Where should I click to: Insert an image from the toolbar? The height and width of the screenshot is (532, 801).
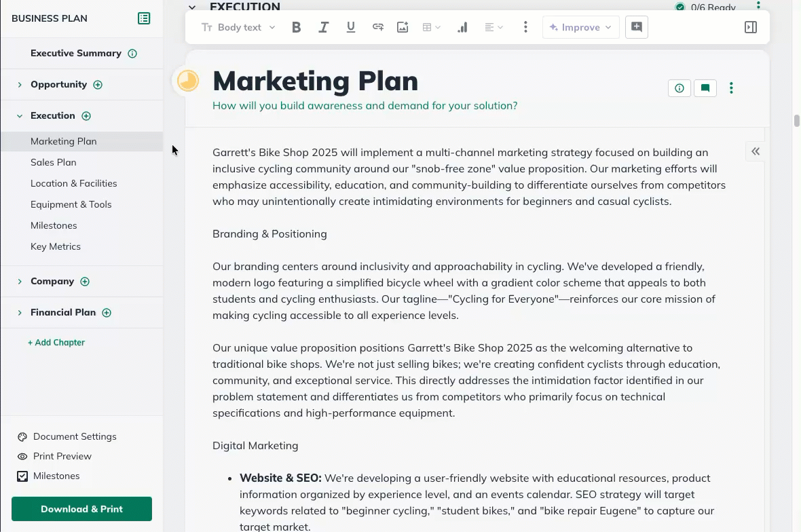click(x=403, y=27)
